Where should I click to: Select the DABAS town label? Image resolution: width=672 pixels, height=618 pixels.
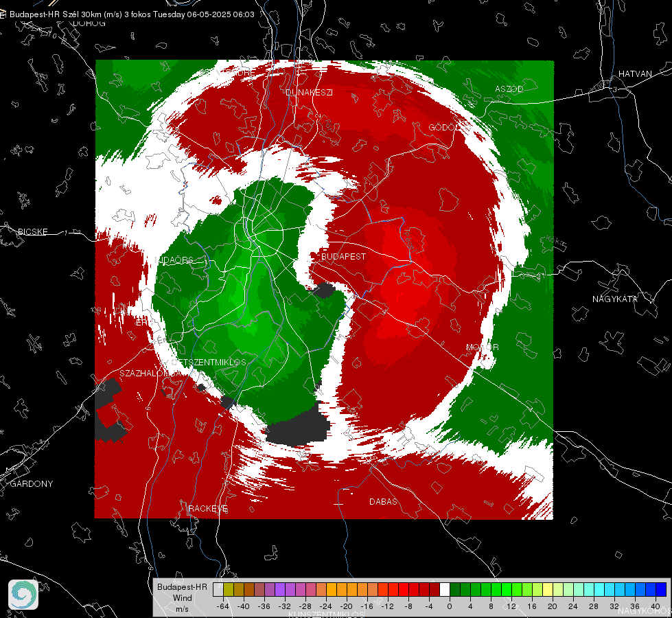[x=383, y=502]
